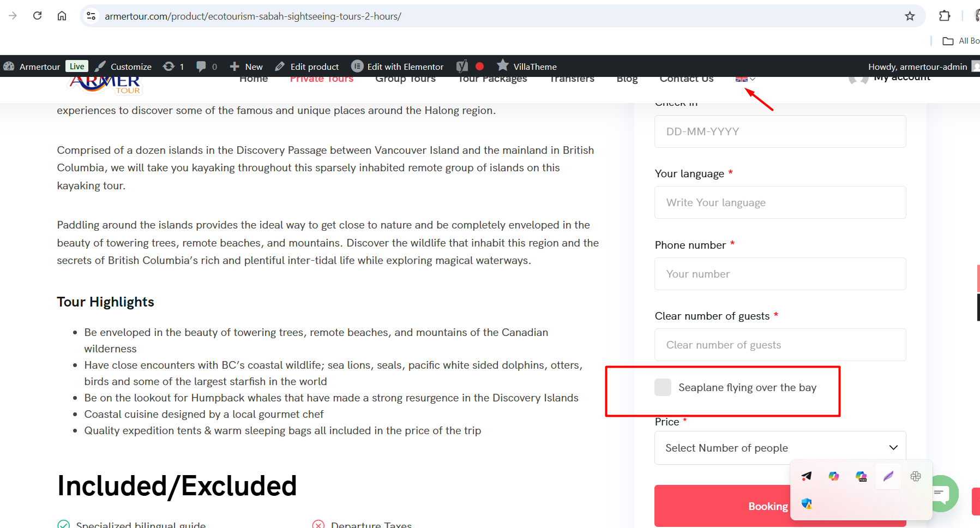Click Edit product in admin bar
The height and width of the screenshot is (528, 980).
click(307, 67)
